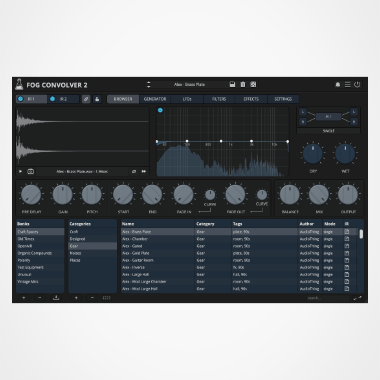Click the Output knob
Screen dimensions: 380x380
point(348,195)
